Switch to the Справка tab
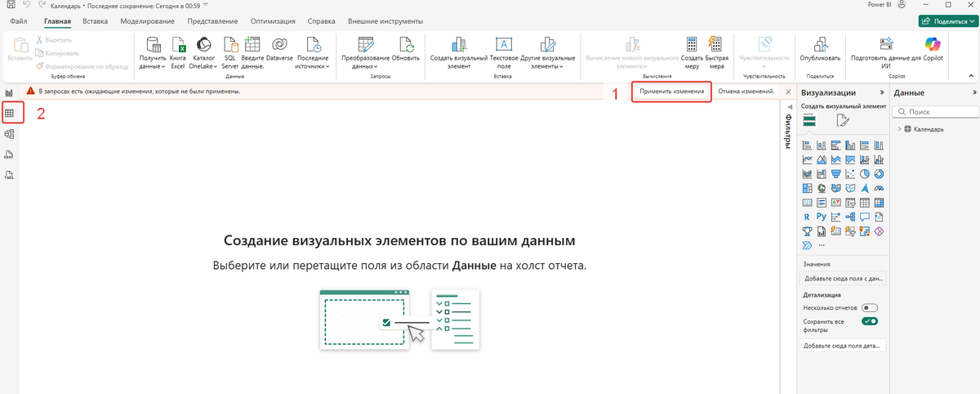 click(322, 20)
